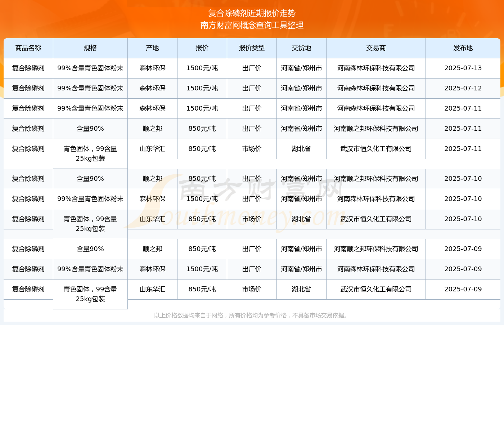Click 河南森林环保科技有限公司 in the 2025-07-13 row
The width and height of the screenshot is (504, 434).
pos(376,68)
